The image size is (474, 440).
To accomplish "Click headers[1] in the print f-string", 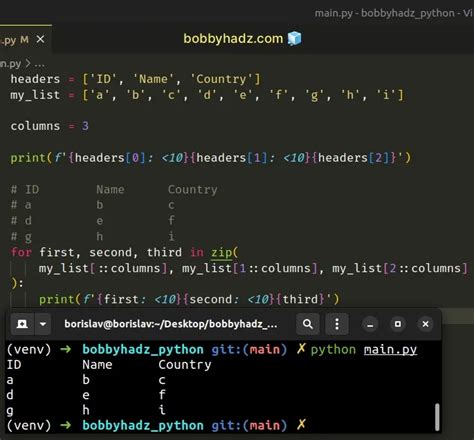I will (x=232, y=158).
